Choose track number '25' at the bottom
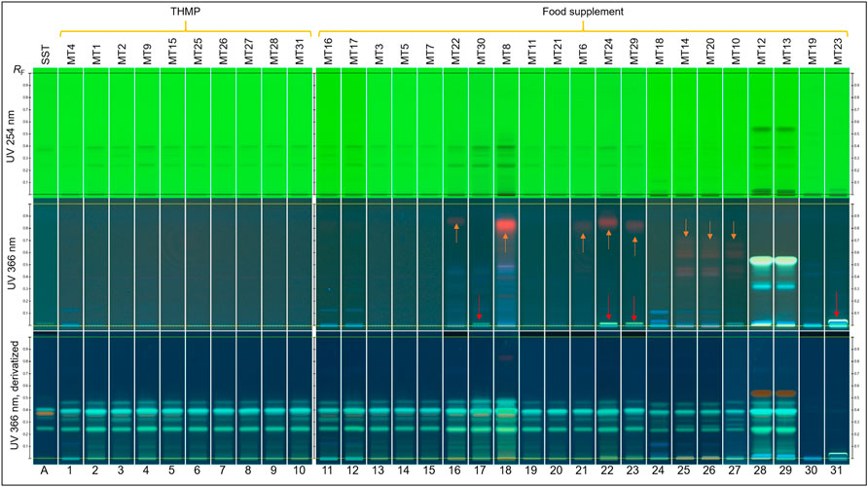 click(x=684, y=471)
